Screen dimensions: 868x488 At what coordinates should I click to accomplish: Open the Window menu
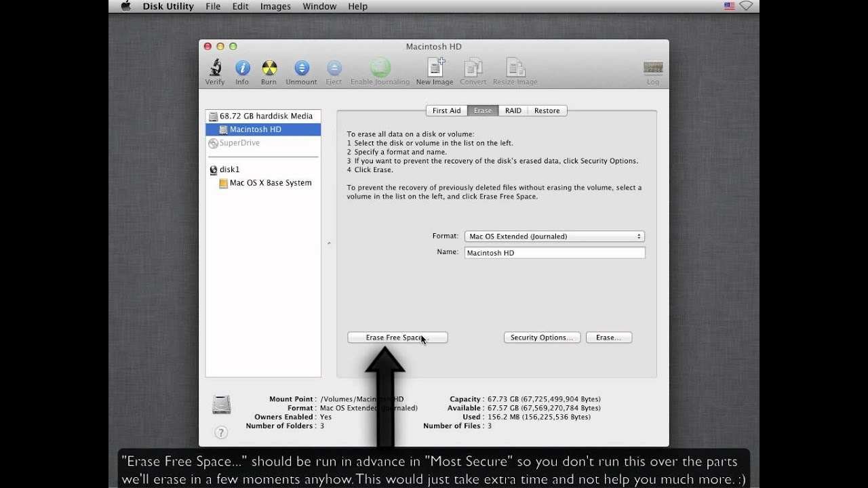coord(319,6)
